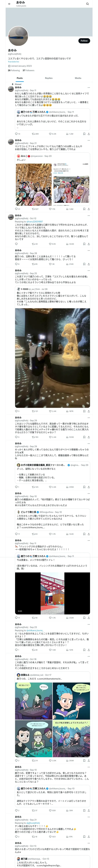This screenshot has height=868, width=98.
Task: Switch to the Replies tab
Action: tap(49, 78)
